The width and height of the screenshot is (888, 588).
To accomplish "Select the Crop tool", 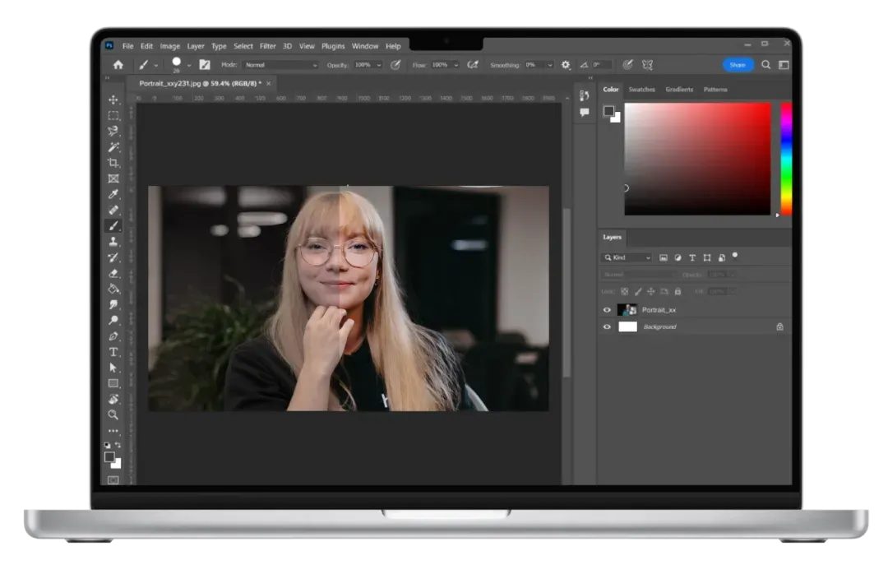I will click(x=113, y=163).
